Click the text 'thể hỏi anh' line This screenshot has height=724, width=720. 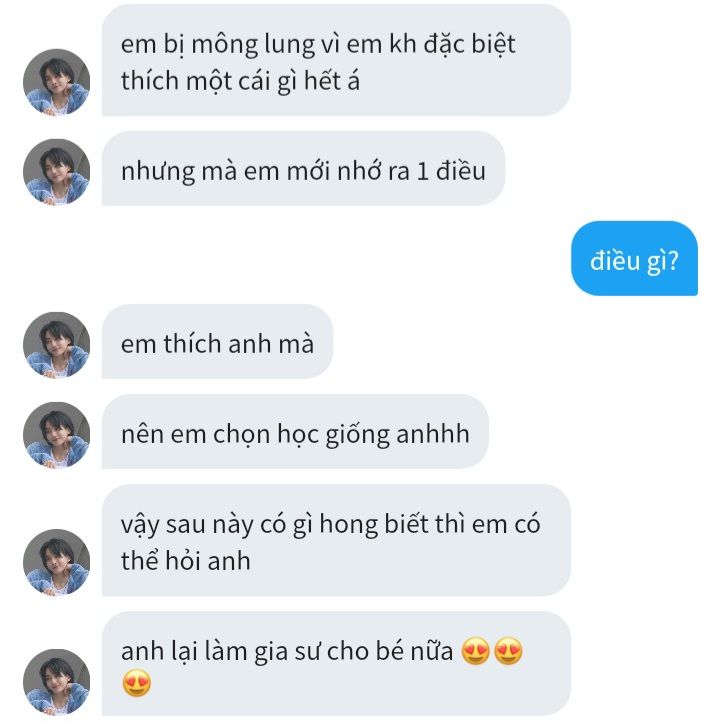pyautogui.click(x=186, y=562)
